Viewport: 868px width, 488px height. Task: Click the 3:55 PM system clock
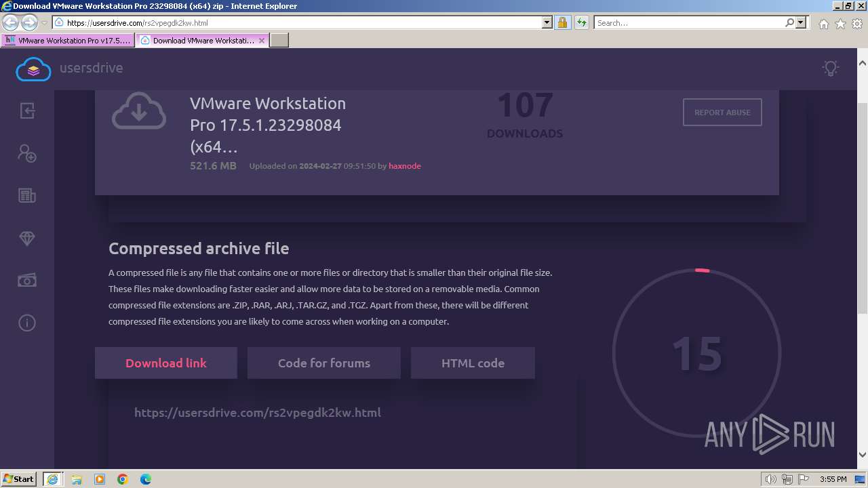pos(833,479)
